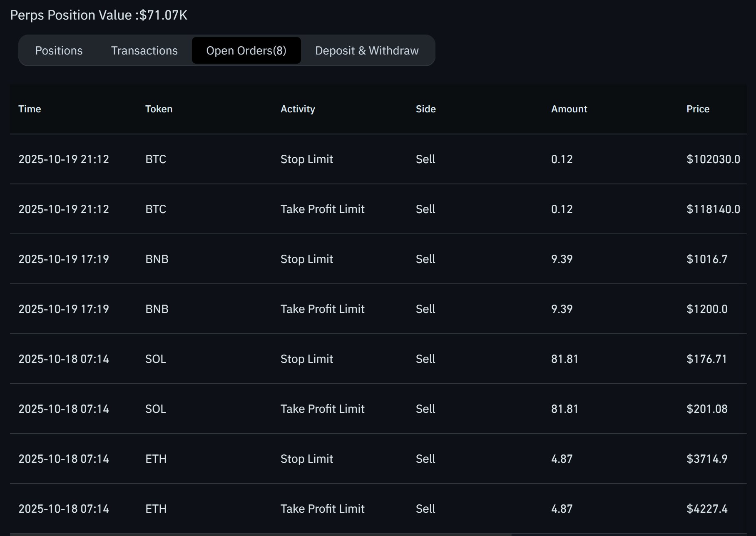Select the SOL take profit price $201.08
Screen dimensions: 756x536
707,409
